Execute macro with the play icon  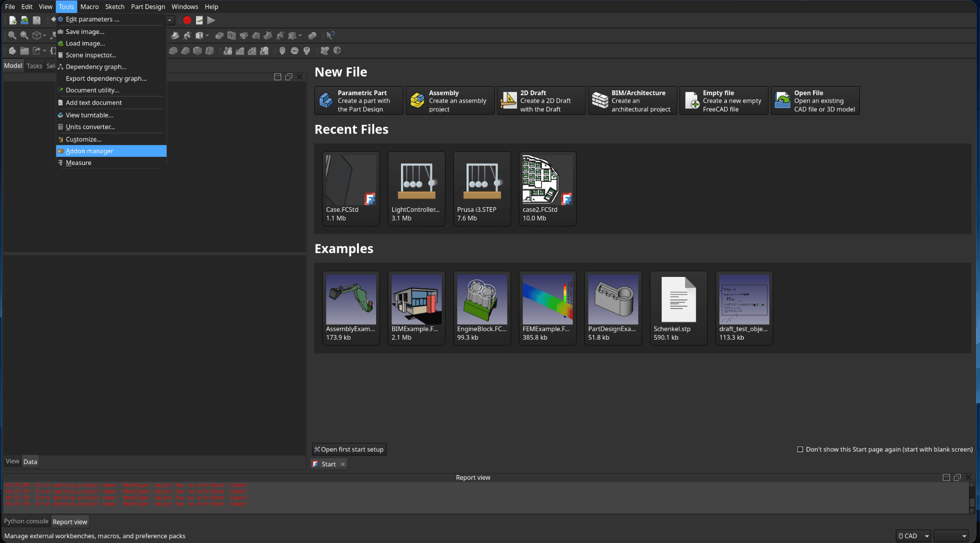(x=211, y=20)
